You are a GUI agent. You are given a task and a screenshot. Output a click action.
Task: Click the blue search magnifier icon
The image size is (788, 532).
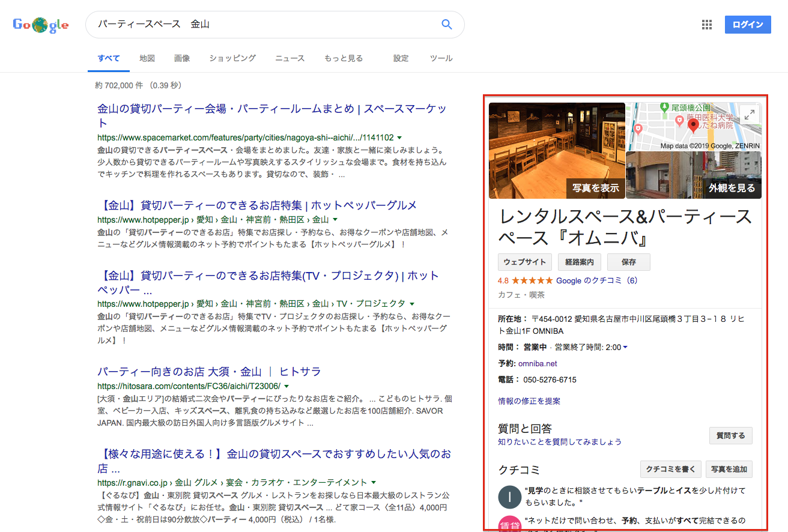[x=446, y=25]
